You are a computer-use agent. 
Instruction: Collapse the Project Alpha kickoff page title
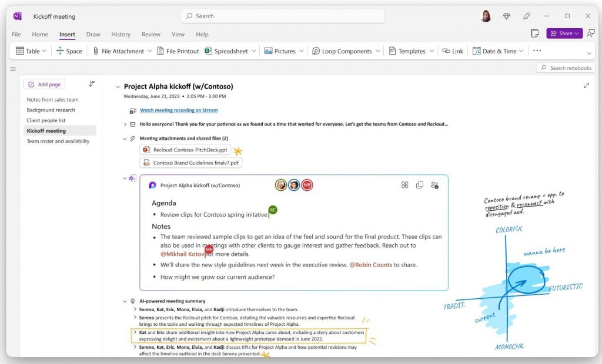click(x=118, y=87)
